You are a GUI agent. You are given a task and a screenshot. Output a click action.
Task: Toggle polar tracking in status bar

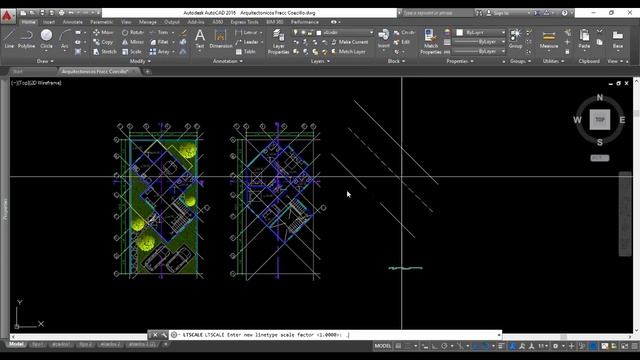(444, 346)
